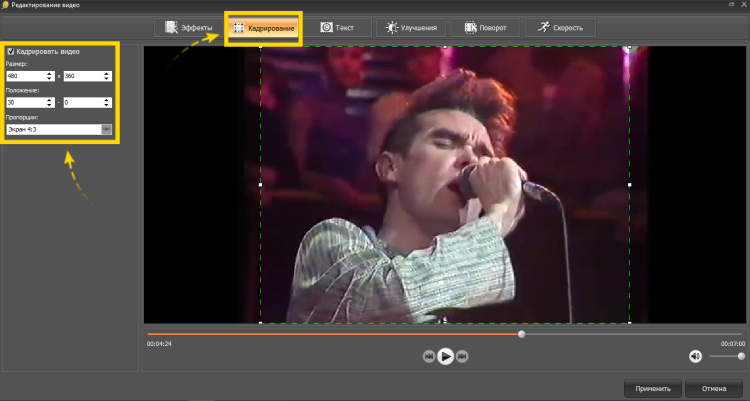Viewport: 750px width, 401px height.
Task: Increase the crop height with up arrow
Action: coord(106,74)
